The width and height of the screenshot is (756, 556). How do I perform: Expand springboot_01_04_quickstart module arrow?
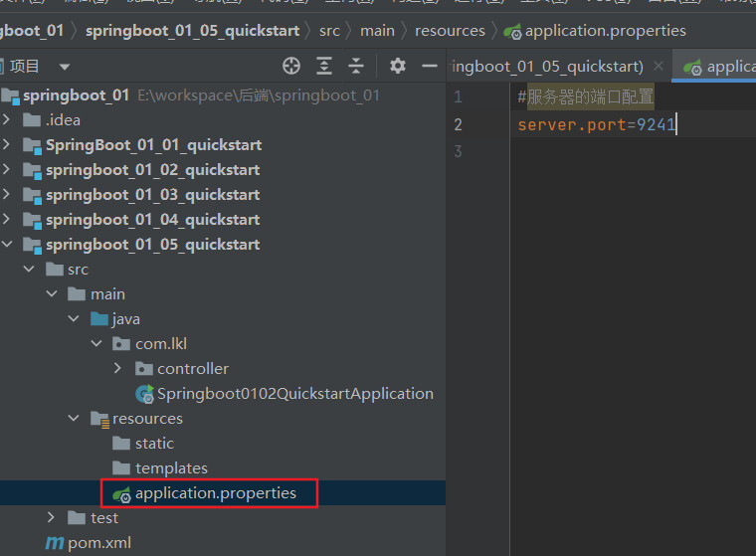7,220
